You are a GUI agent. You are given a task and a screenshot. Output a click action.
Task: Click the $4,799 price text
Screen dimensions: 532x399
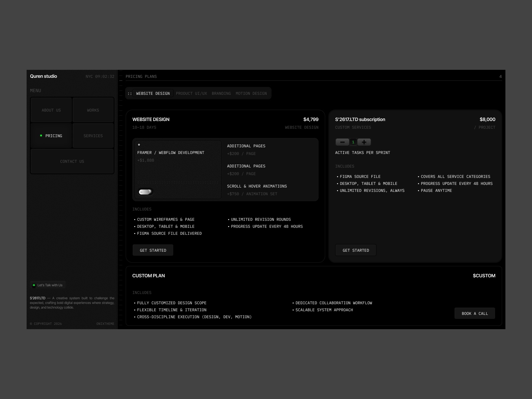311,119
